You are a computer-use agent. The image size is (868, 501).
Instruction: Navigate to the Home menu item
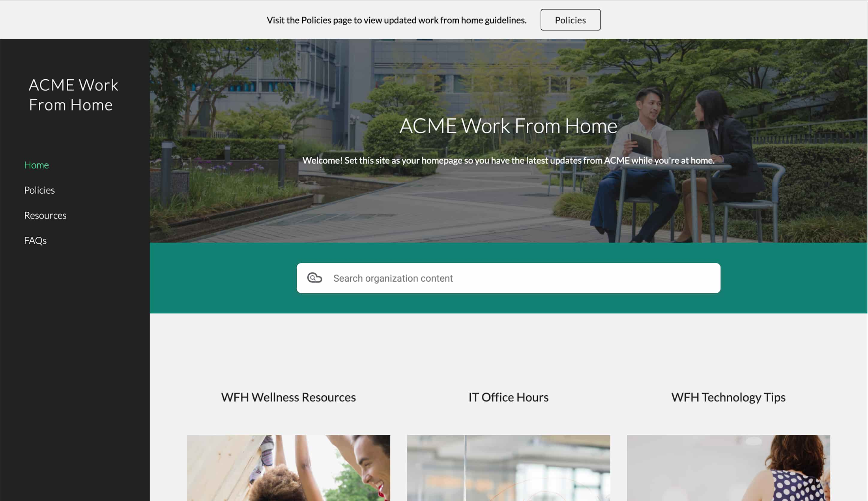click(x=36, y=165)
